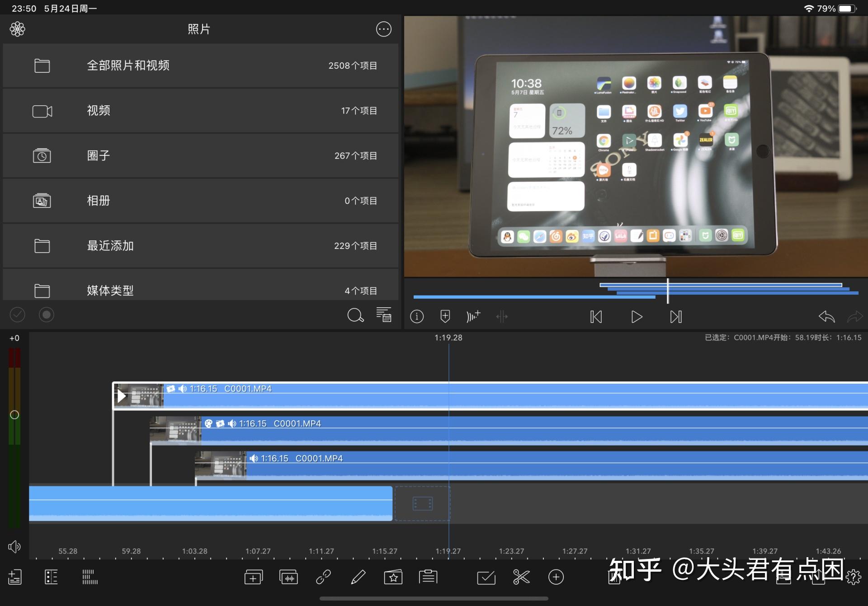Tap the Wi-Fi icon in status bar
This screenshot has width=868, height=606.
point(808,9)
